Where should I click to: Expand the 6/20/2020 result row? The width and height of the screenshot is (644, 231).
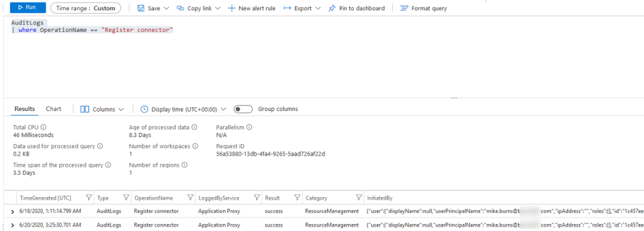coord(12,225)
